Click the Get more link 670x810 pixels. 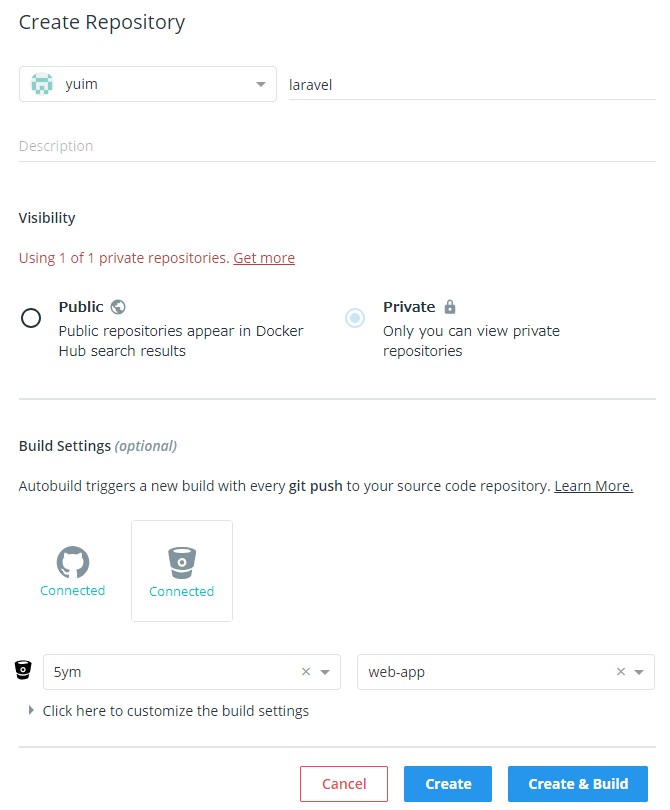pos(264,258)
